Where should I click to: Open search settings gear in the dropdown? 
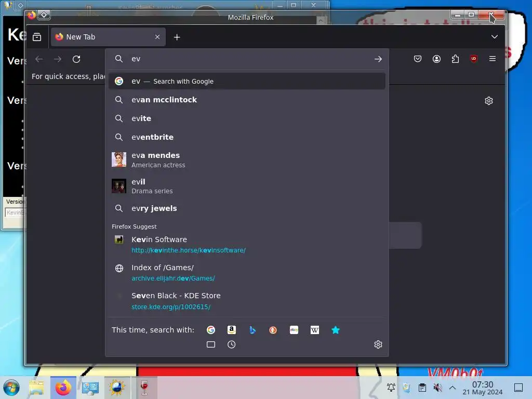click(x=378, y=344)
